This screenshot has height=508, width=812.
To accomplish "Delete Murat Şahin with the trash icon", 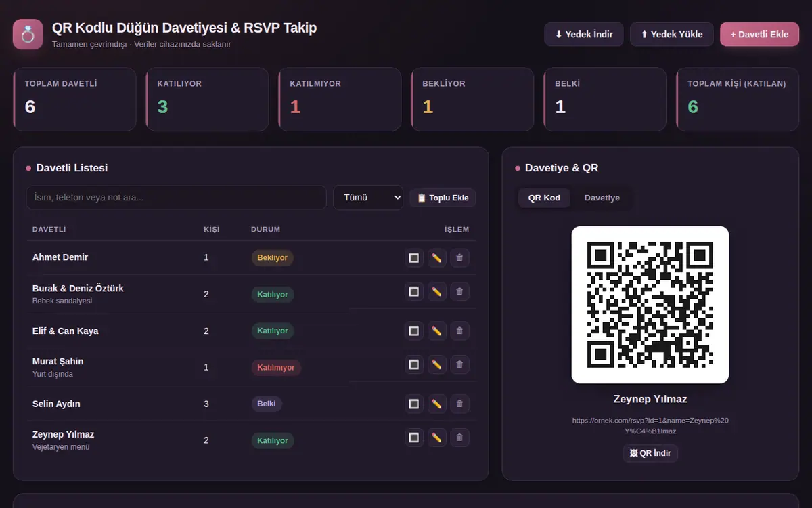I will 459,364.
